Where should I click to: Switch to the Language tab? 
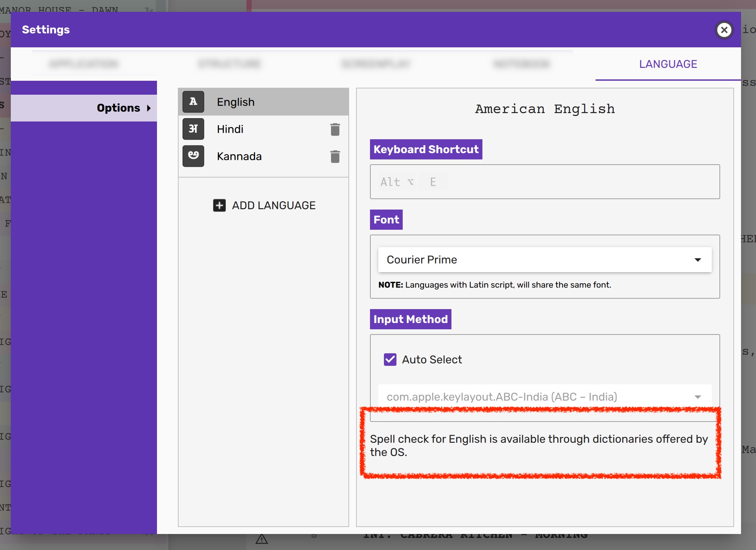668,64
